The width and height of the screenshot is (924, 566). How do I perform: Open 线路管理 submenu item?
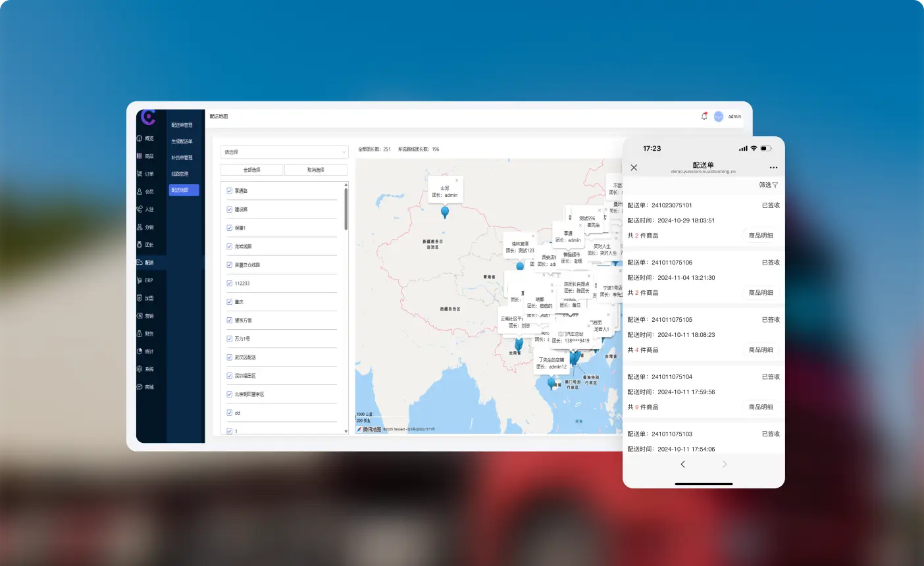(x=180, y=174)
